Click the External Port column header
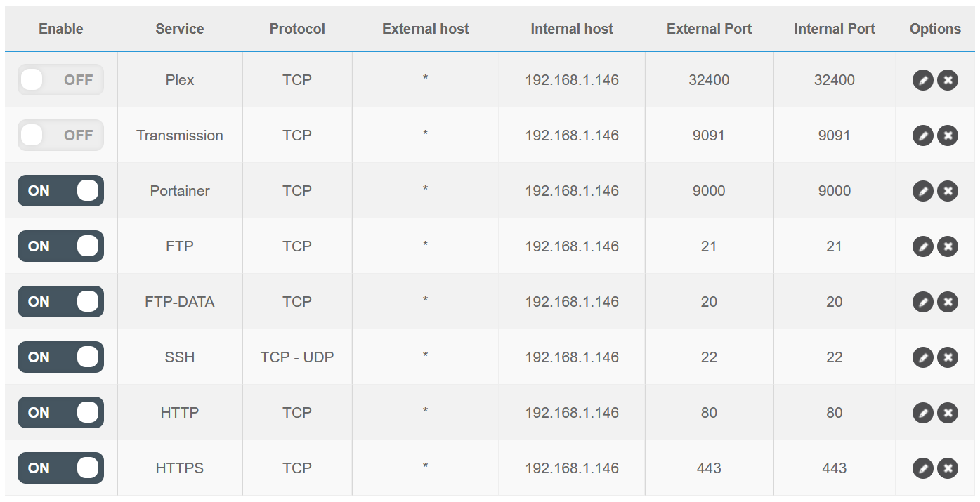The height and width of the screenshot is (502, 980). pos(709,29)
